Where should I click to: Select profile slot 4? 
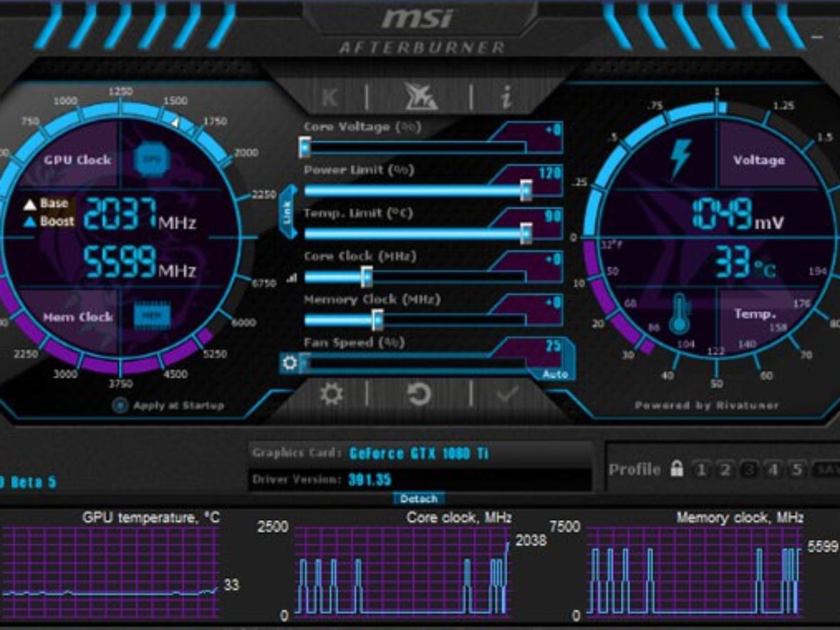(x=773, y=470)
